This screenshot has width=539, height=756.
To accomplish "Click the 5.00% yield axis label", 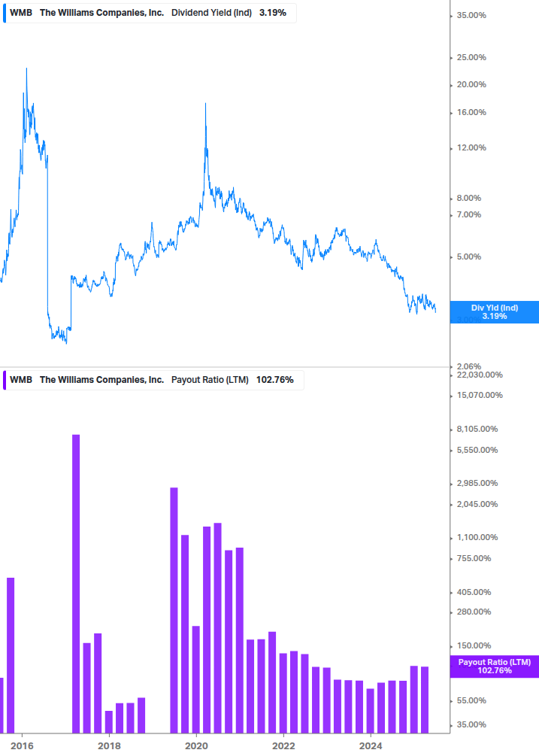I will click(468, 257).
